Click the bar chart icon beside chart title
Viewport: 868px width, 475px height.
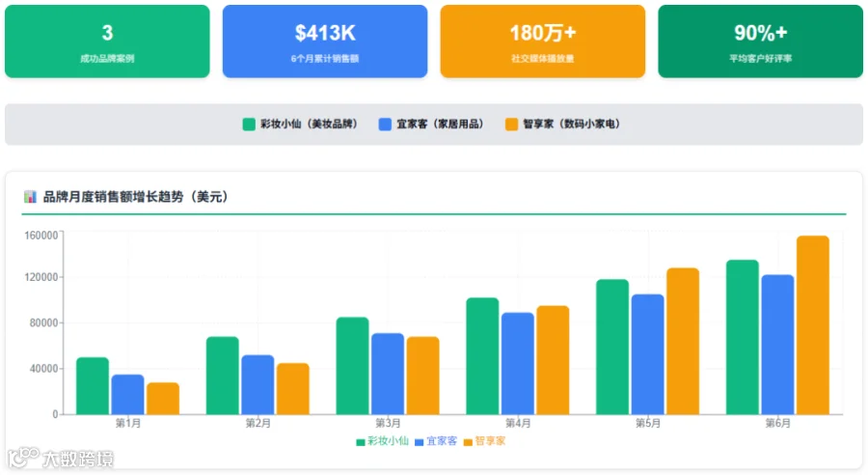tap(30, 197)
